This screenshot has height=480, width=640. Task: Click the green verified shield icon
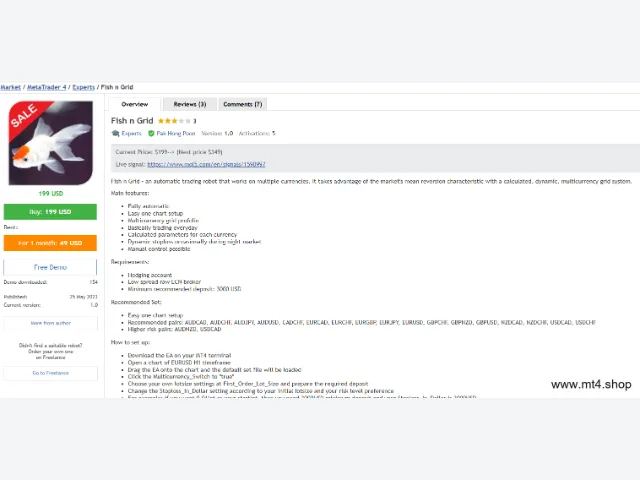[151, 133]
